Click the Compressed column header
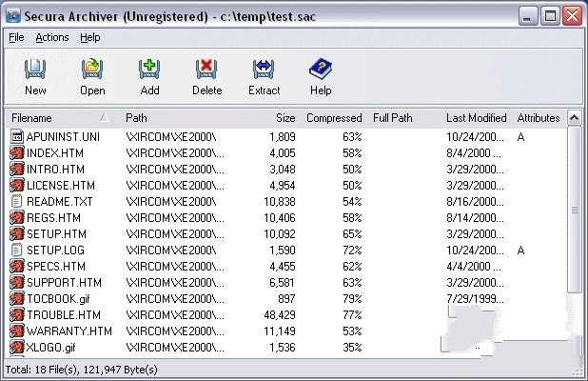 point(334,118)
